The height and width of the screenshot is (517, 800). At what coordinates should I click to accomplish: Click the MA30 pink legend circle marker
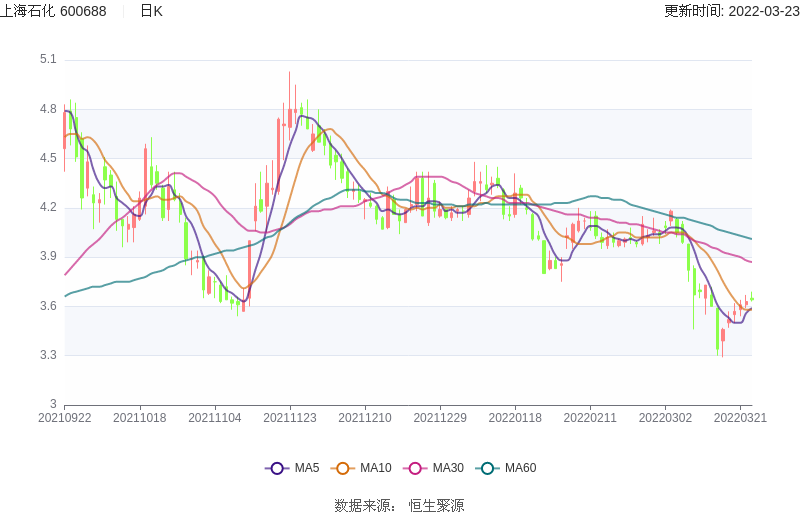click(415, 468)
